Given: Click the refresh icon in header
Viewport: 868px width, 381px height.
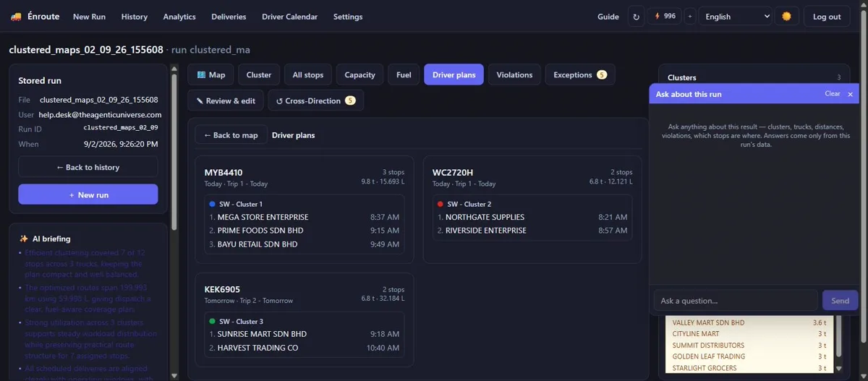Looking at the screenshot, I should coord(636,17).
